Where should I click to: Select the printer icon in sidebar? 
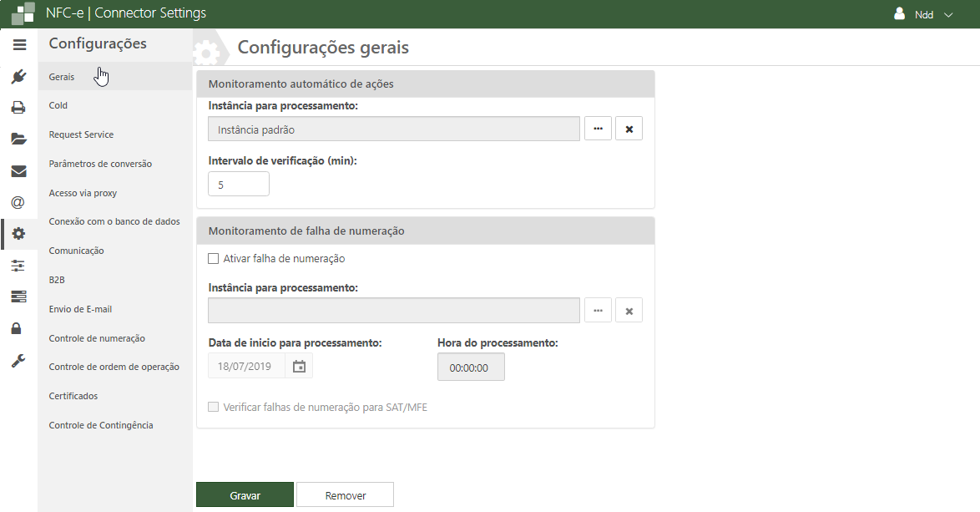click(x=18, y=108)
